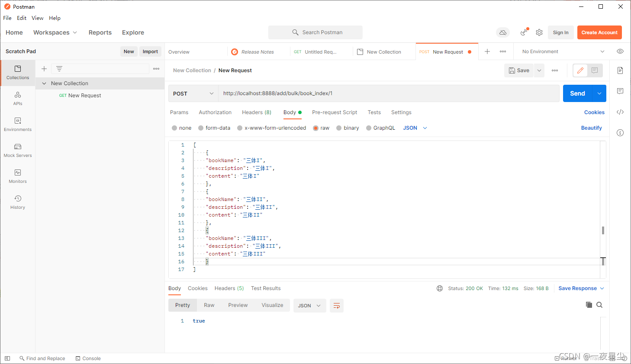Screen dimensions: 631x364
Task: Open the Send button dropdown arrow
Action: point(599,93)
